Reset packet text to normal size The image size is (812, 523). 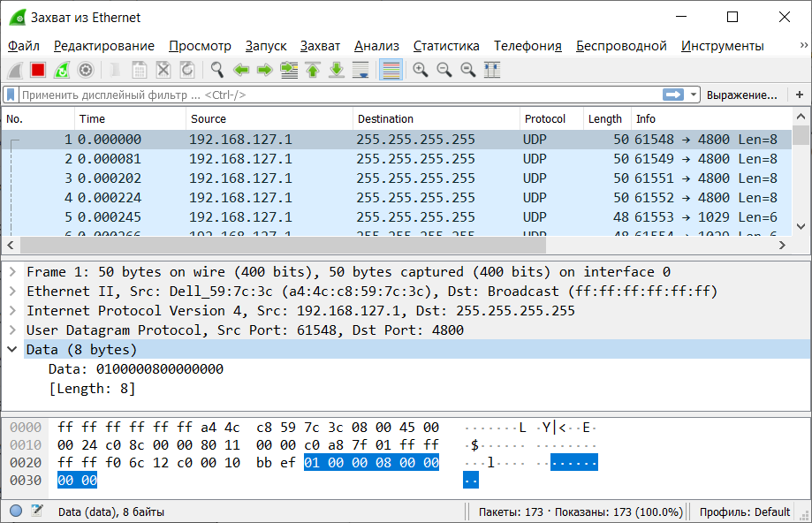468,70
